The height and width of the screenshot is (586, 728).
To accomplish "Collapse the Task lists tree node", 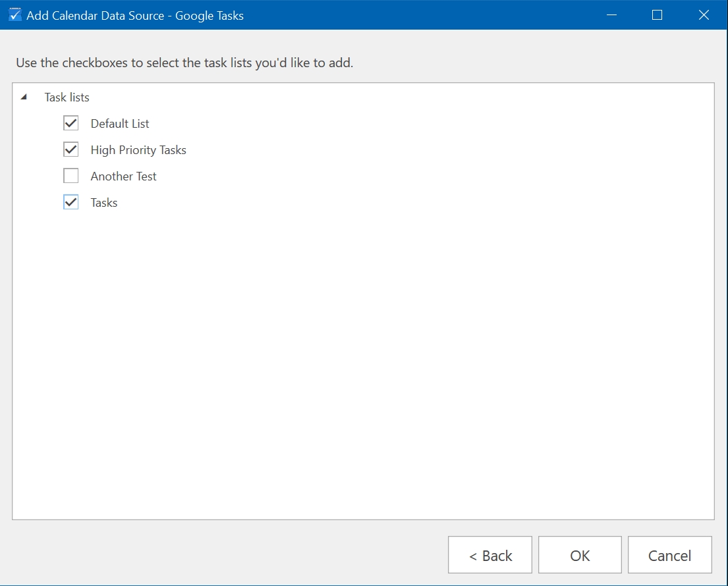I will click(24, 97).
